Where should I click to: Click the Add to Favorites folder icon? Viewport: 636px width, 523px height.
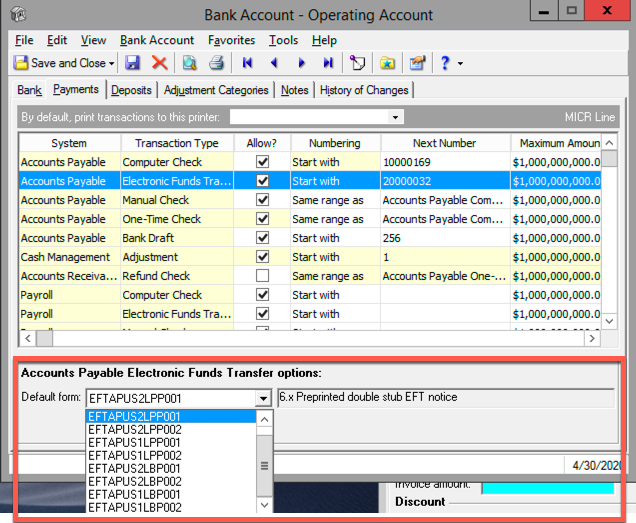pyautogui.click(x=387, y=63)
